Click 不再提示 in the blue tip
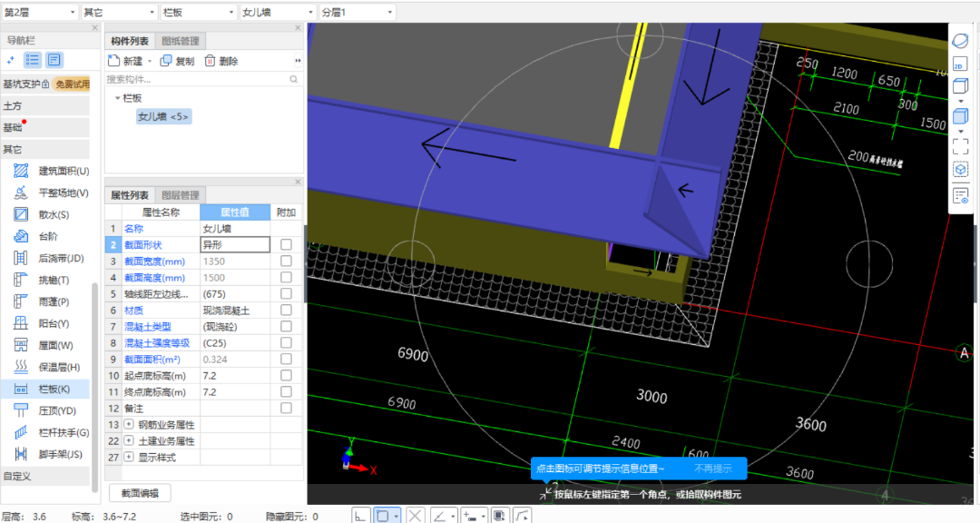Viewport: 980px width, 523px height. click(712, 468)
